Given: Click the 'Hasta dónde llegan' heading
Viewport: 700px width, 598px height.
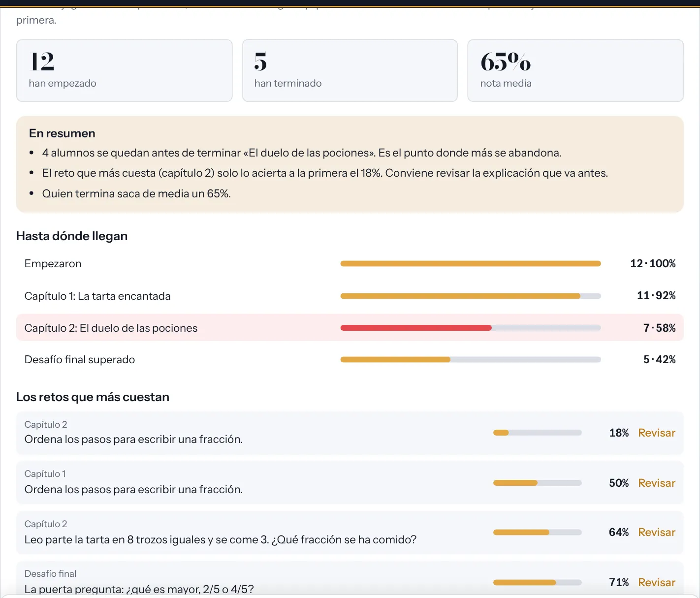Looking at the screenshot, I should [72, 236].
